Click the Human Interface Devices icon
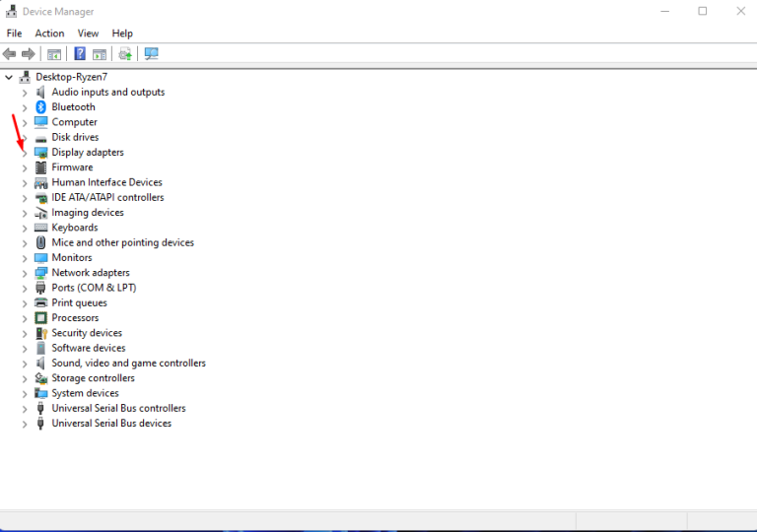Viewport: 757px width, 532px height. click(41, 182)
